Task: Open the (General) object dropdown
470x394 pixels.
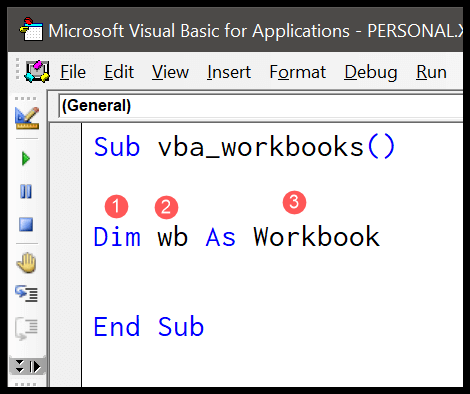Action: coord(261,106)
